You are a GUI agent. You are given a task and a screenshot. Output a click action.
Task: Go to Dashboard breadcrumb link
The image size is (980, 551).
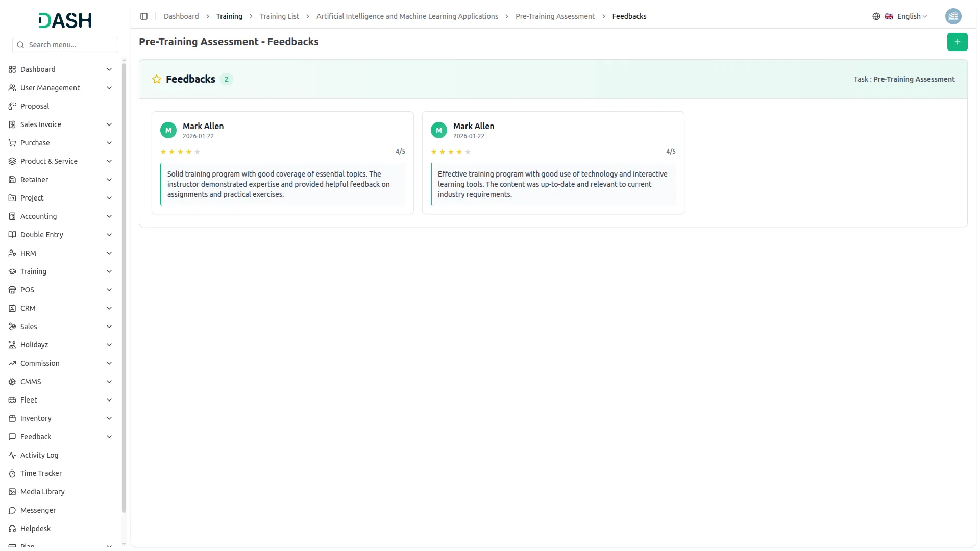tap(181, 16)
